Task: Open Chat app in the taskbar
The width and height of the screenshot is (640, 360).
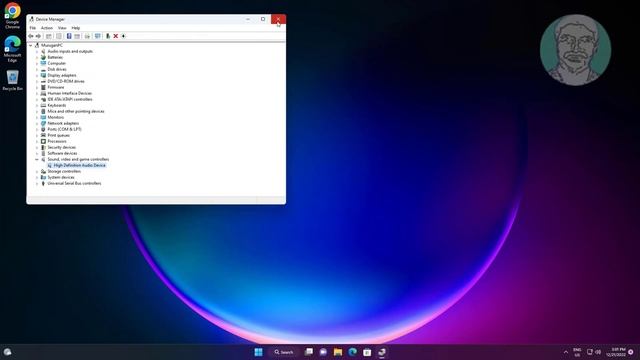Action: click(323, 352)
